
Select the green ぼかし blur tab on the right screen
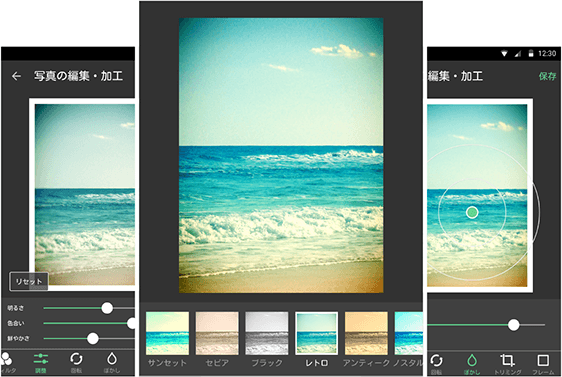472,363
